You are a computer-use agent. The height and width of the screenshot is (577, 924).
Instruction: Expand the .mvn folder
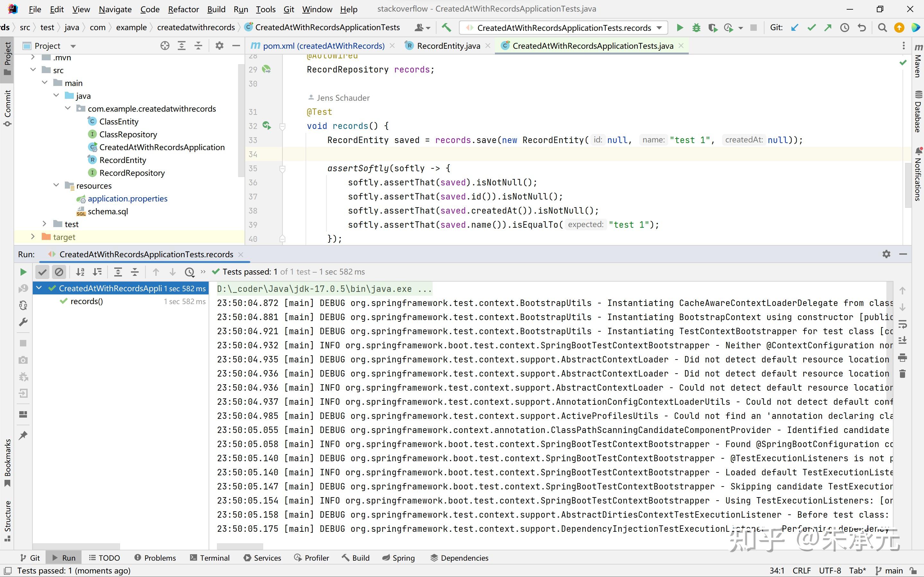(33, 57)
